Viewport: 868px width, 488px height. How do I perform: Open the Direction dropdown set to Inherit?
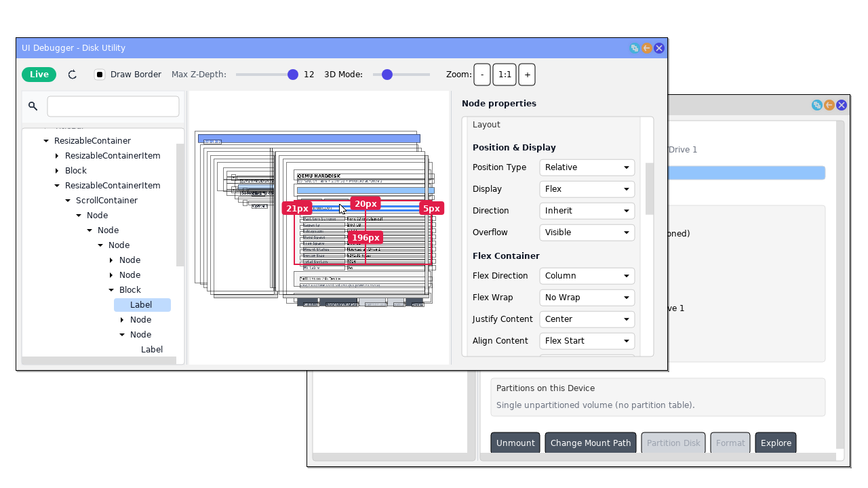[587, 211]
